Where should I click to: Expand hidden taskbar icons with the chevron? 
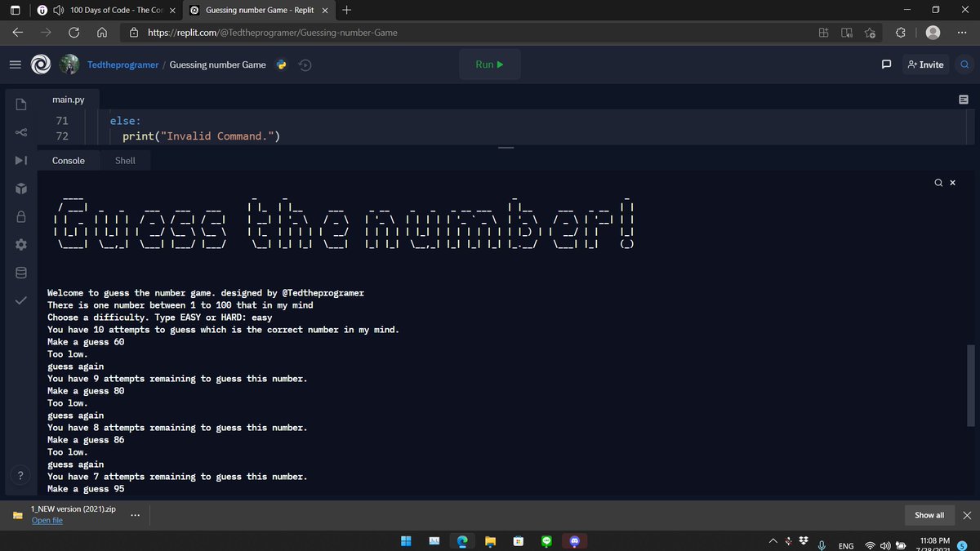(x=773, y=540)
